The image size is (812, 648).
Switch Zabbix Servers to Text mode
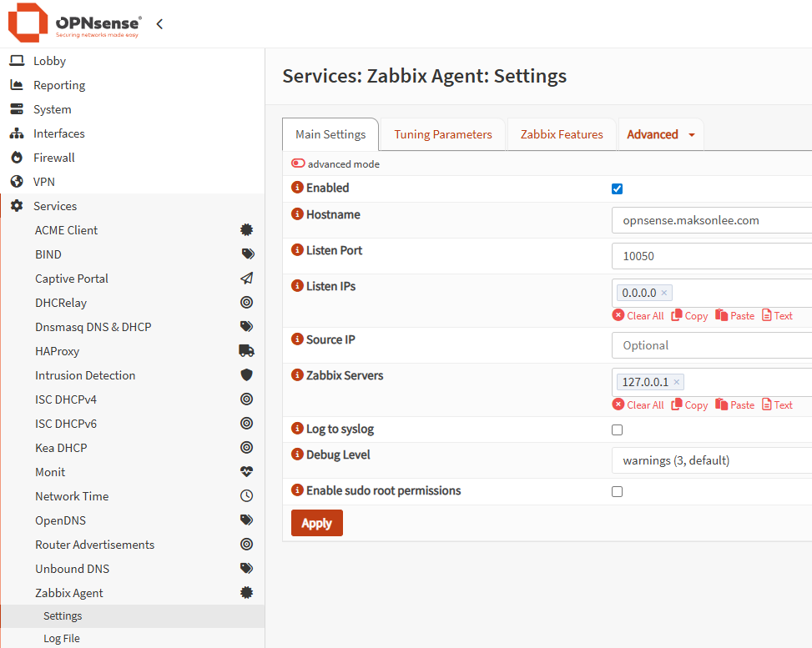[x=777, y=404]
